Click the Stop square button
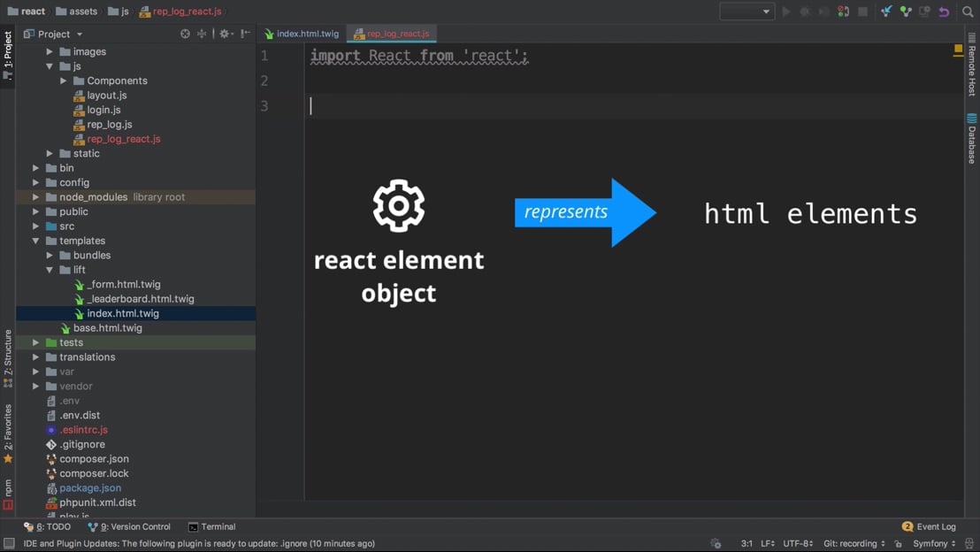 [862, 11]
